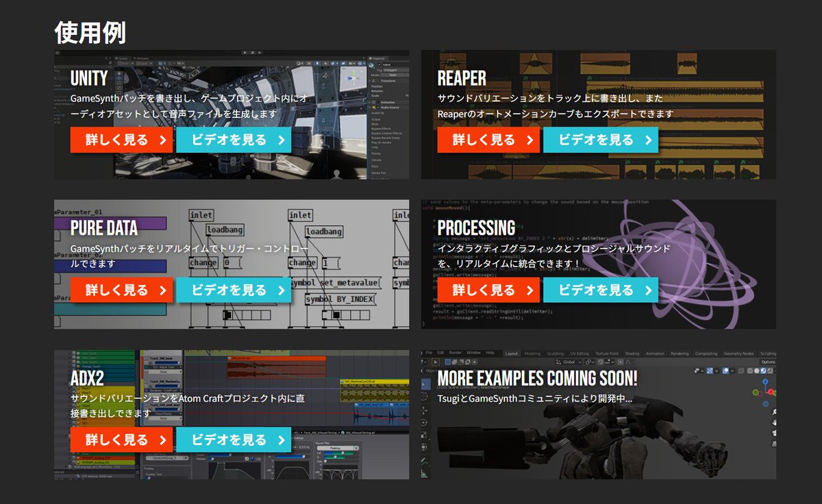Click the ADX2 ビデオを見る button
Viewport: 822px width, 504px height.
coord(234,440)
